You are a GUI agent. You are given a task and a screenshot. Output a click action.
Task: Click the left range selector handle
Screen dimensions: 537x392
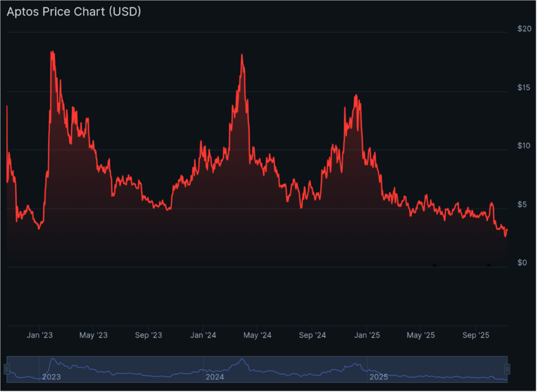pyautogui.click(x=7, y=368)
